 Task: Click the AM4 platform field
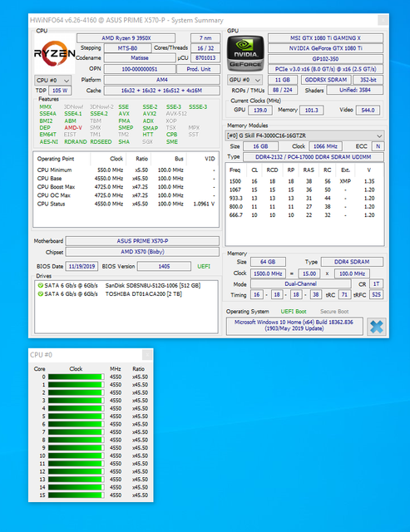tap(162, 80)
